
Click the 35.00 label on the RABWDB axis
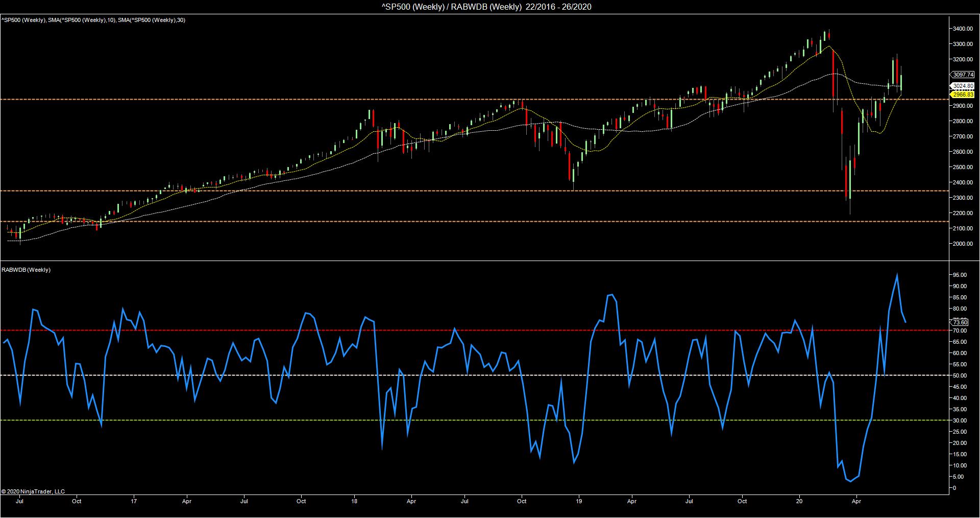coord(960,409)
